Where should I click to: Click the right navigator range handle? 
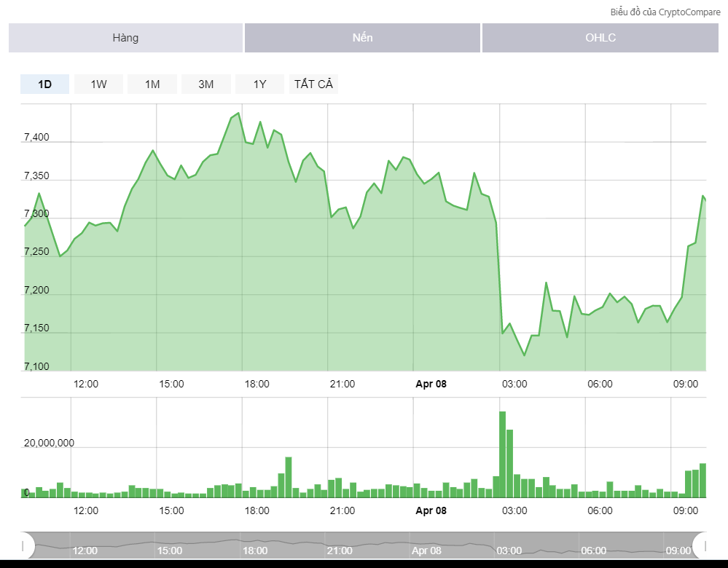[x=705, y=545]
